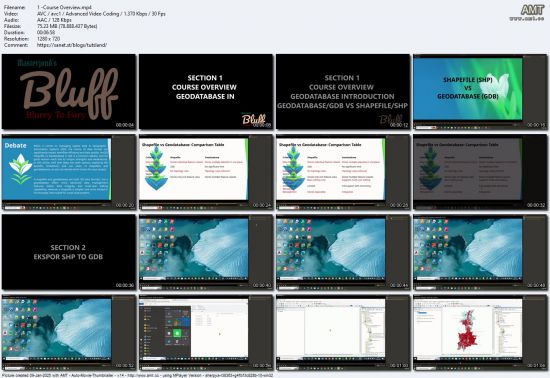The width and height of the screenshot is (550, 378).
Task: Open the green 'Shapefile (SHP) vs Geodatabase (GDB)' thumbnail
Action: [480, 92]
